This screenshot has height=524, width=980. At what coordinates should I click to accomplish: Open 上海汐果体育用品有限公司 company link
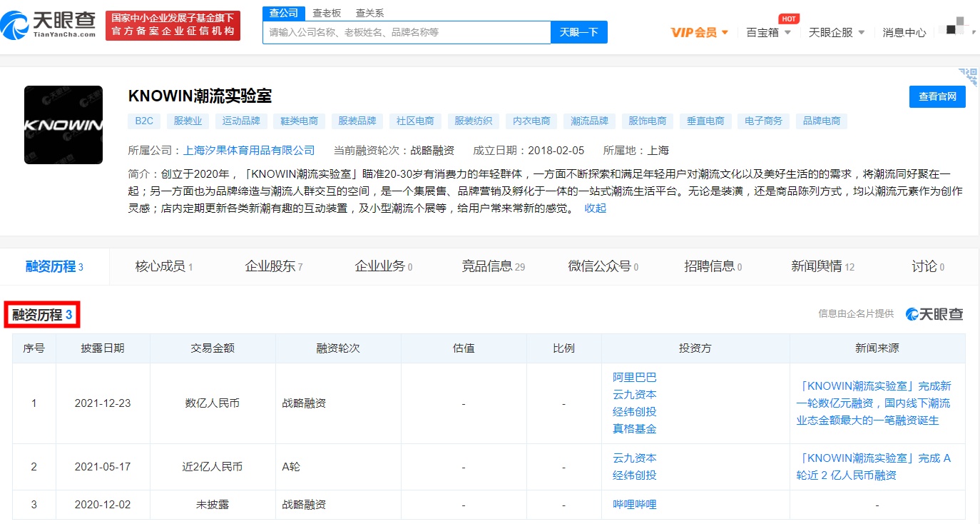249,151
